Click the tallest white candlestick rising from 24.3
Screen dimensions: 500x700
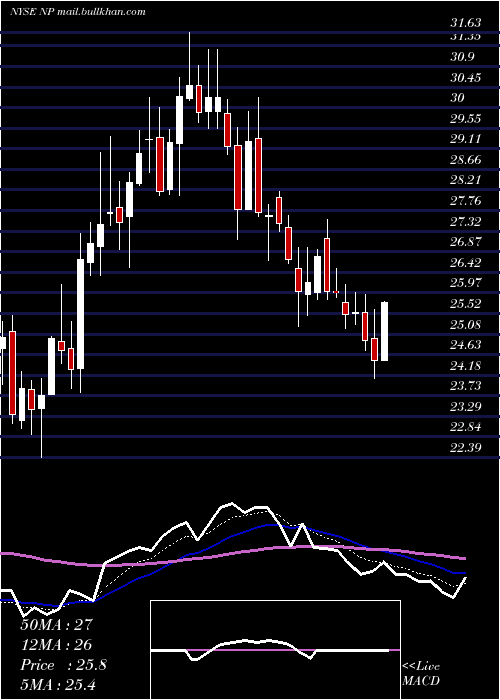pos(80,314)
